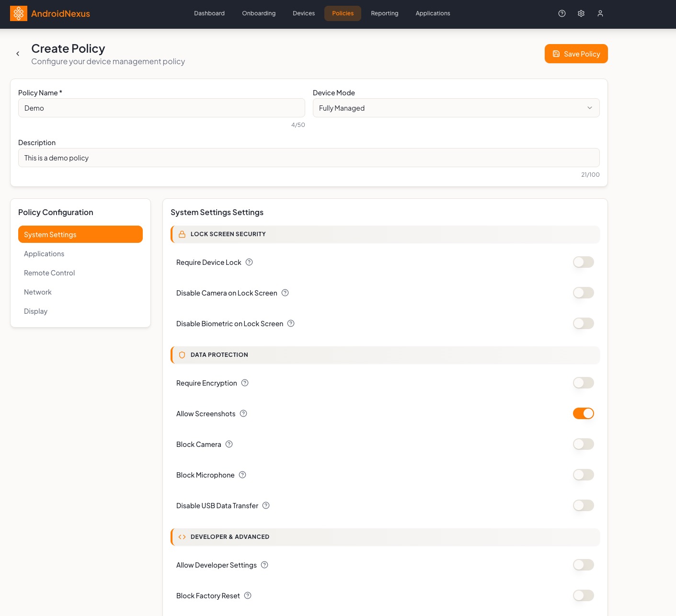This screenshot has height=616, width=676.
Task: Select Remote Control configuration section
Action: click(x=80, y=273)
